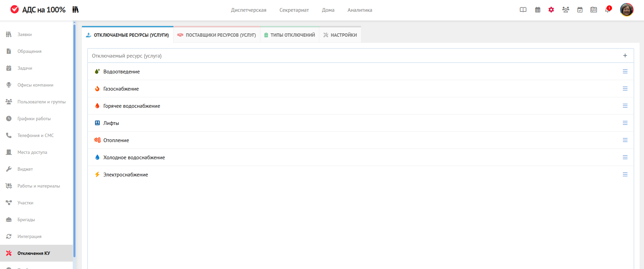This screenshot has width=644, height=269.
Task: Click the user profile avatar
Action: pyautogui.click(x=626, y=10)
